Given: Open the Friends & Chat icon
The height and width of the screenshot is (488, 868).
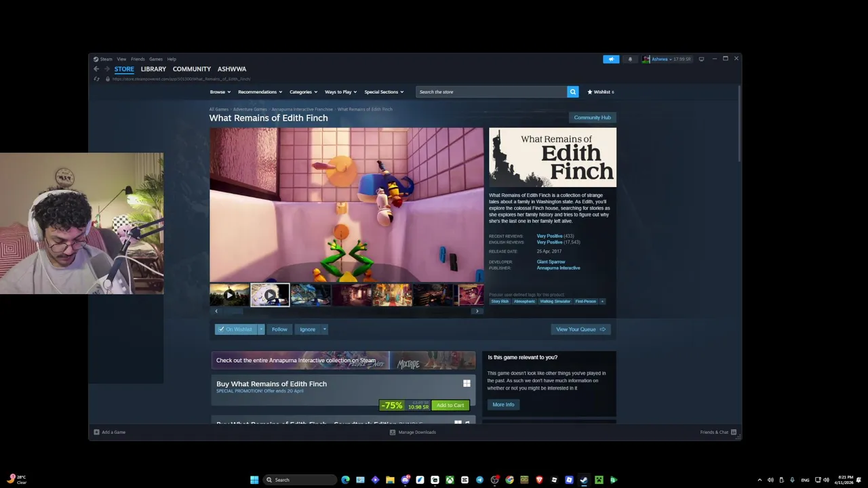Looking at the screenshot, I should (734, 432).
